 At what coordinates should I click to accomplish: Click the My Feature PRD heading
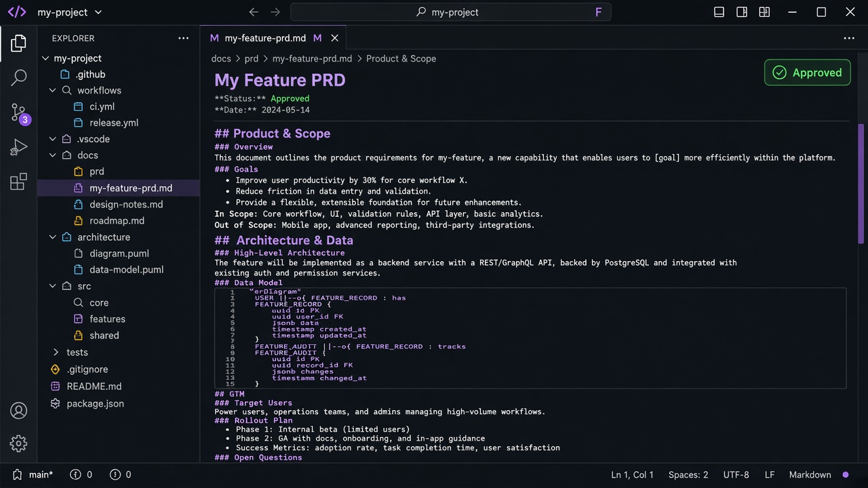pos(280,80)
